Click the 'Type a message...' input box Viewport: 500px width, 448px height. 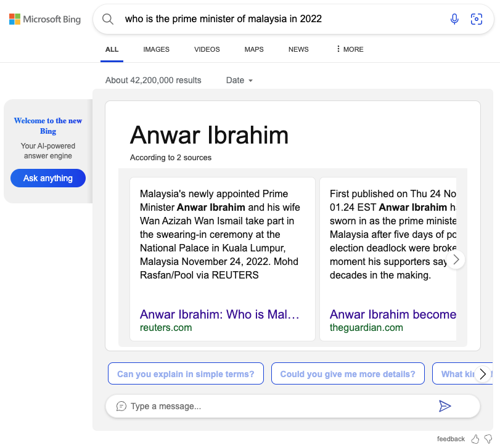point(277,406)
